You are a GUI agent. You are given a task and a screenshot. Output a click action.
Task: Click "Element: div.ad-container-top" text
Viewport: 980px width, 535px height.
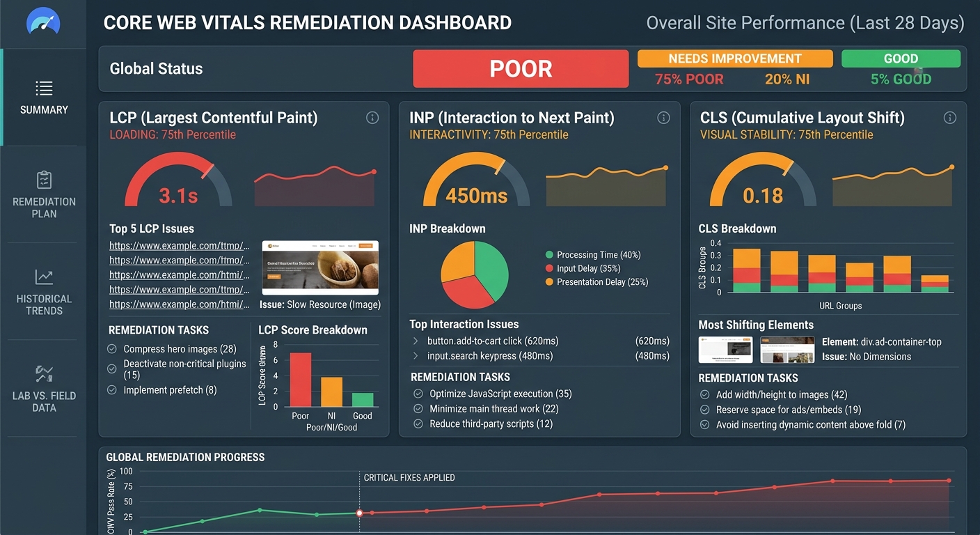tap(882, 342)
